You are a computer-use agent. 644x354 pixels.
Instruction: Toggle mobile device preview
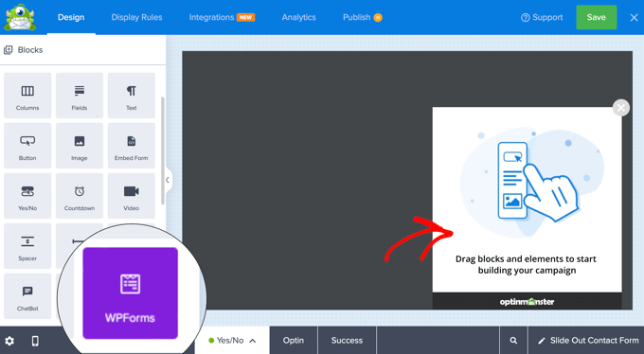tap(35, 341)
